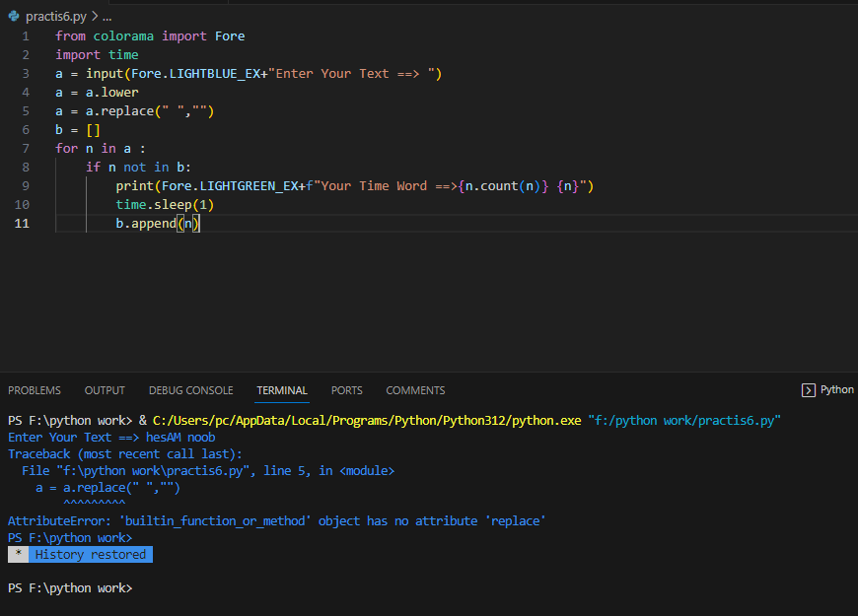Click the python.exe path in the terminal command

[367, 421]
